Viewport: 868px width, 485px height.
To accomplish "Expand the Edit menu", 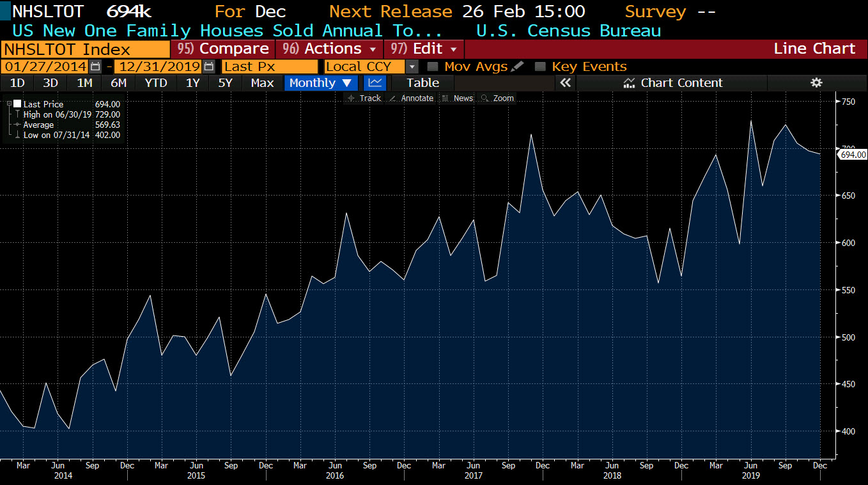I will point(424,49).
